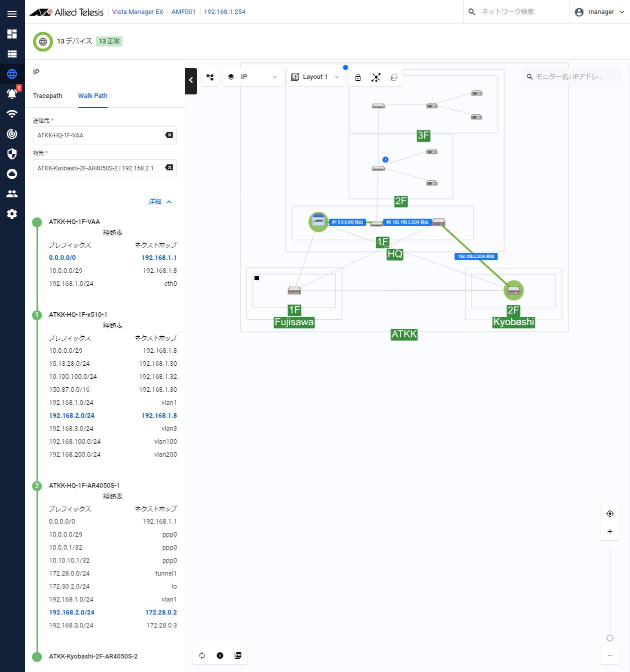Clear the 送信元 source field
This screenshot has width=630, height=672.
click(169, 135)
